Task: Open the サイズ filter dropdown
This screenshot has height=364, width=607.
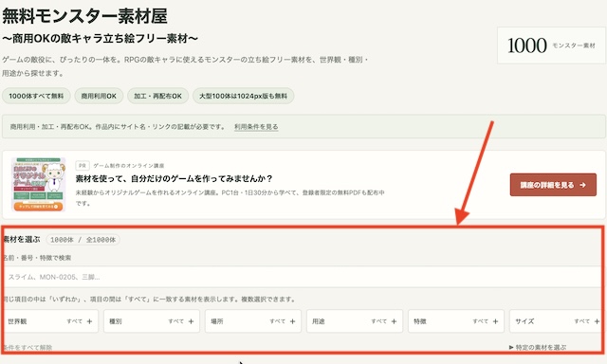Action: (x=556, y=321)
